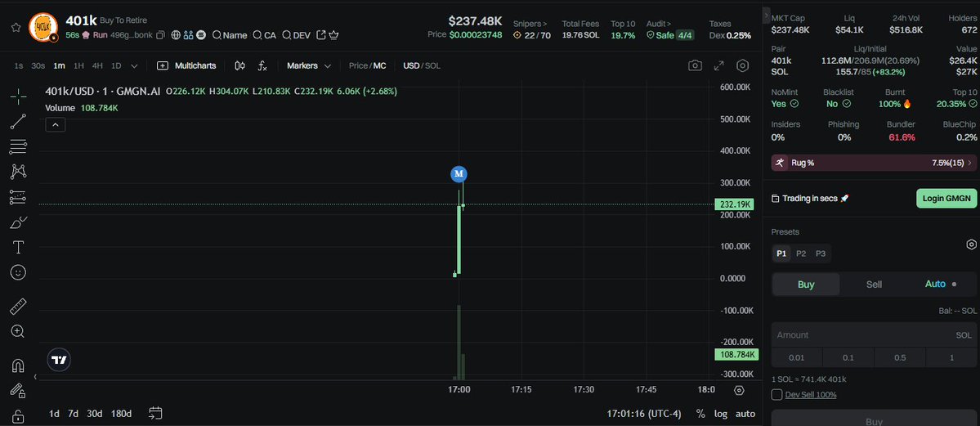Open the website globe icon

(176, 35)
